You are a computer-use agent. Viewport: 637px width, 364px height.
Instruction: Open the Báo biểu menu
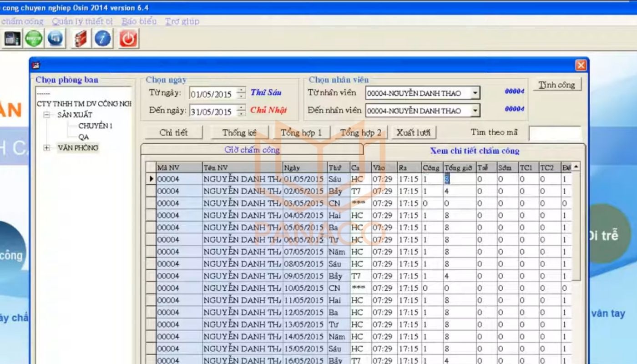[x=139, y=21]
